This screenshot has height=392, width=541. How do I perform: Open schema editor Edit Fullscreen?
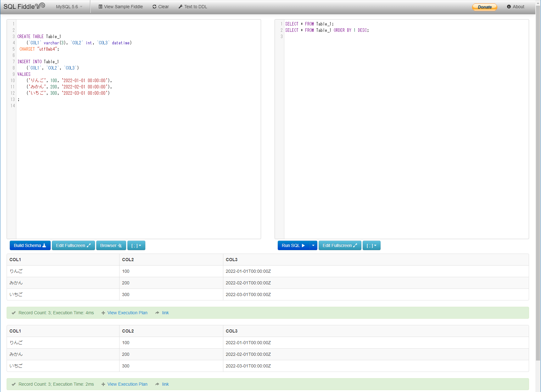coord(73,245)
